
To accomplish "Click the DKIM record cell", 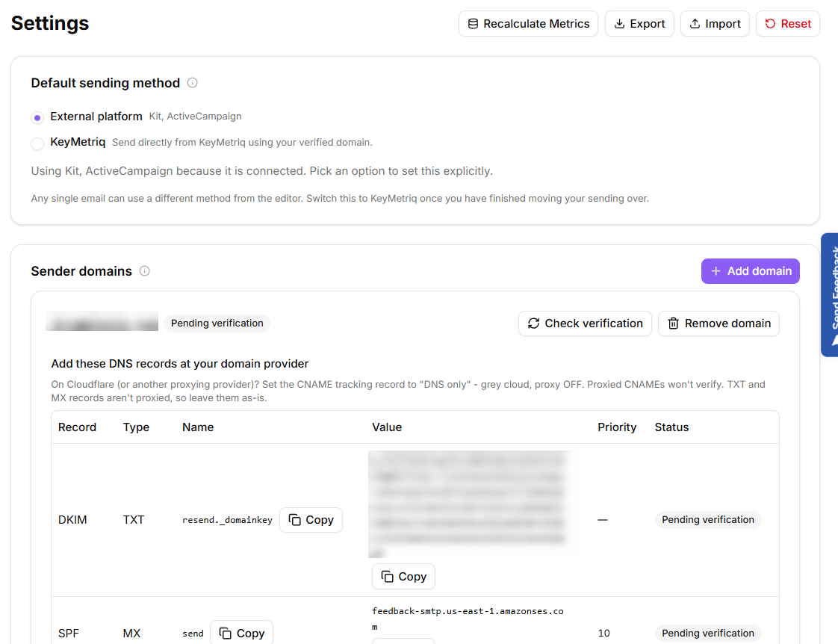I will click(72, 520).
